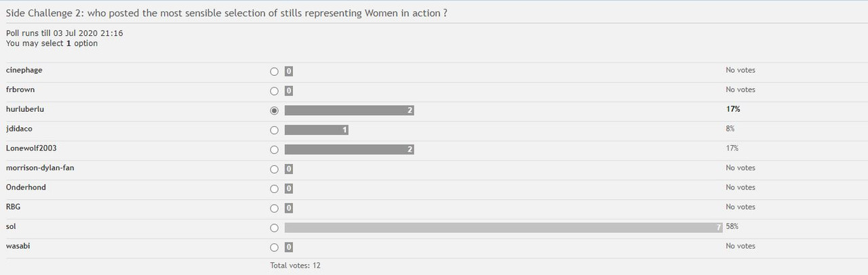This screenshot has width=868, height=275.
Task: Click Lonewolf2003's two-vote result bar
Action: (x=349, y=150)
